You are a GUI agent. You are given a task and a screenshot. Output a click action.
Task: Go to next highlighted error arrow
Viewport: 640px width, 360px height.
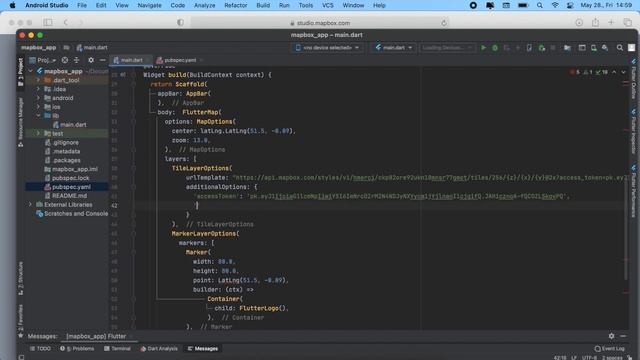623,72
